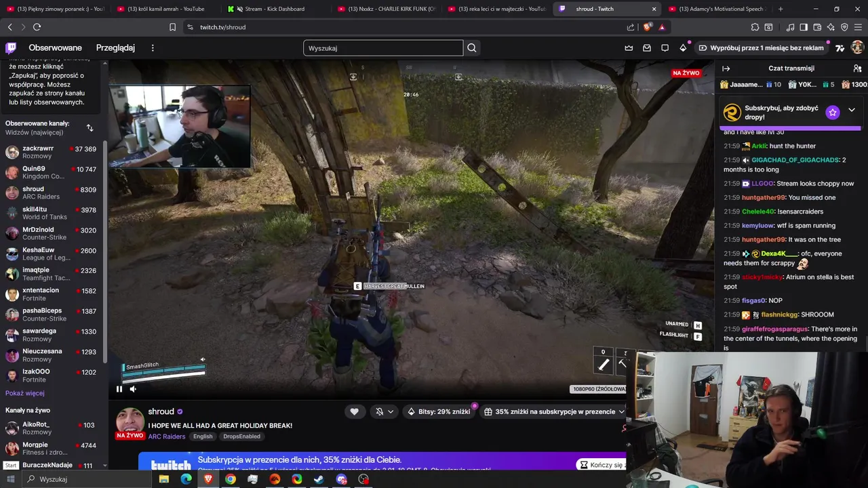This screenshot has height=488, width=868.
Task: Open 35% zniżki na subskrypcje dropdown
Action: tap(553, 411)
